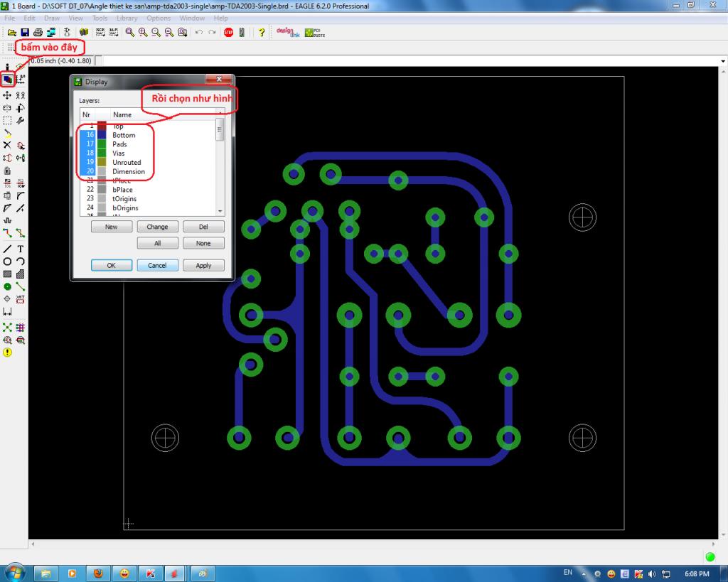
Task: Choose the Route tool
Action: pos(8,232)
